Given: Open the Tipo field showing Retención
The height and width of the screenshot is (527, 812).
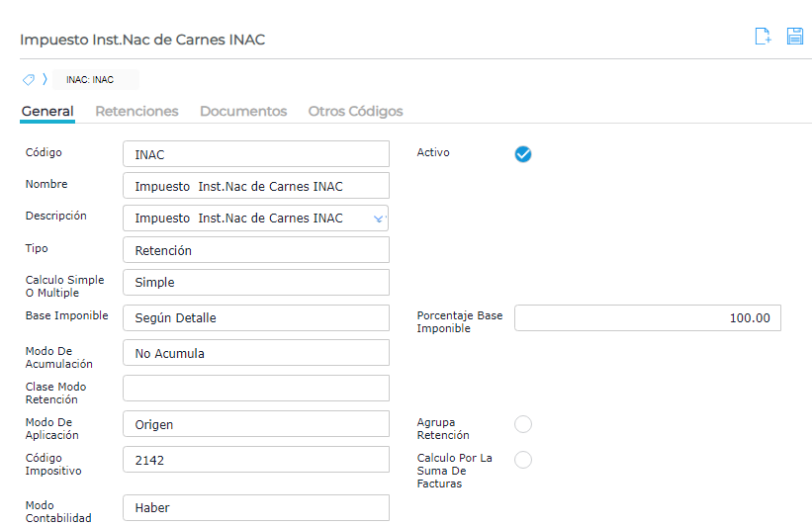Looking at the screenshot, I should [x=256, y=250].
